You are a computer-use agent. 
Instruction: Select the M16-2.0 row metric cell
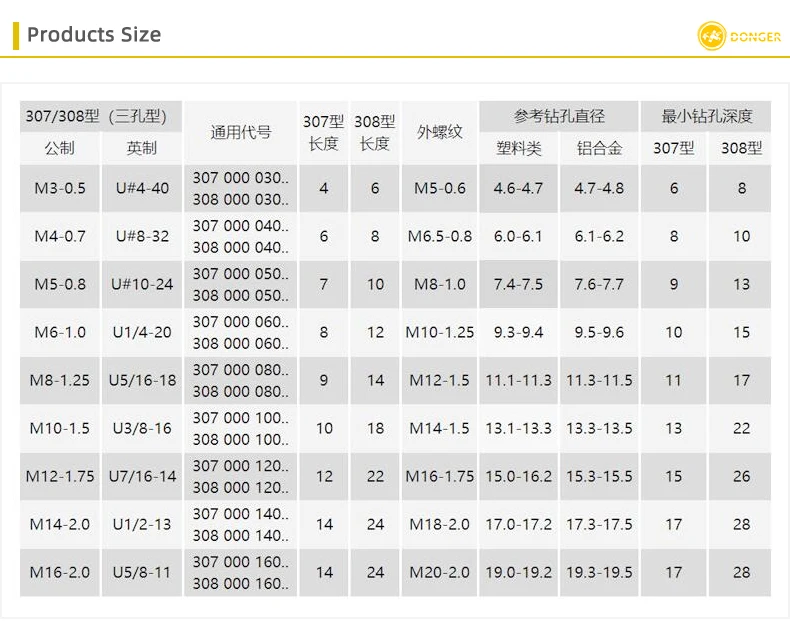[x=60, y=573]
